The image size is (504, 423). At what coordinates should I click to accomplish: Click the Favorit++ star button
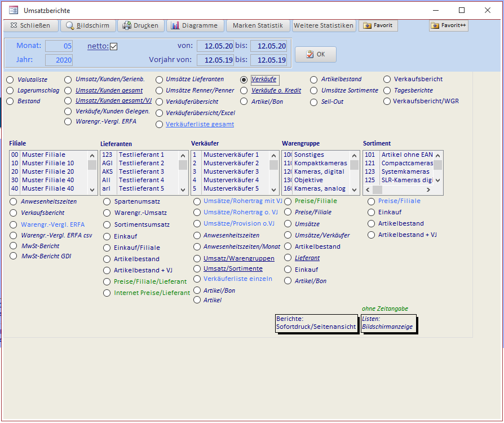(x=448, y=25)
